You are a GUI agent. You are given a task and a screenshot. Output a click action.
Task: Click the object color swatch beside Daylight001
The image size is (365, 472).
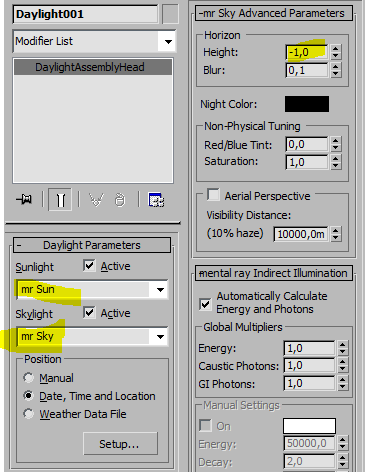point(170,14)
